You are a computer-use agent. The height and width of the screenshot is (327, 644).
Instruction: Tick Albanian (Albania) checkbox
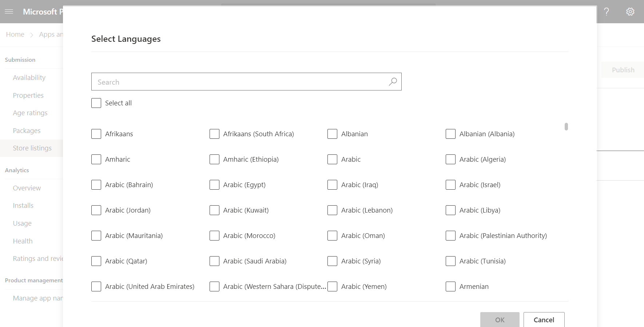450,134
